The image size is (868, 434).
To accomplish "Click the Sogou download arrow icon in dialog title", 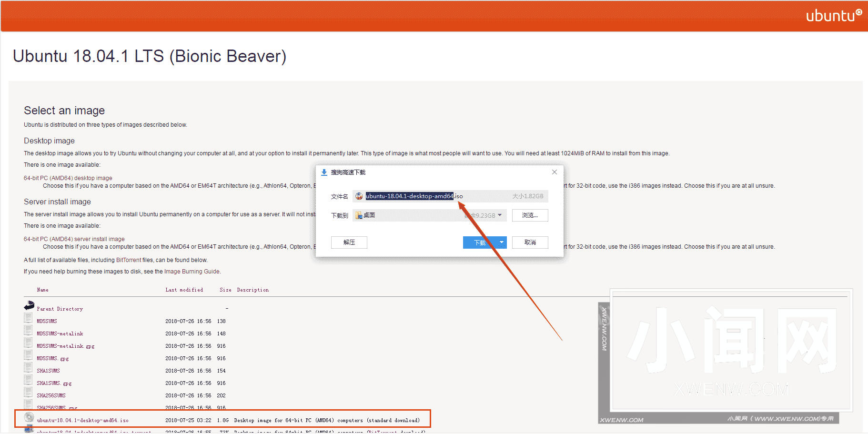I will [x=324, y=172].
